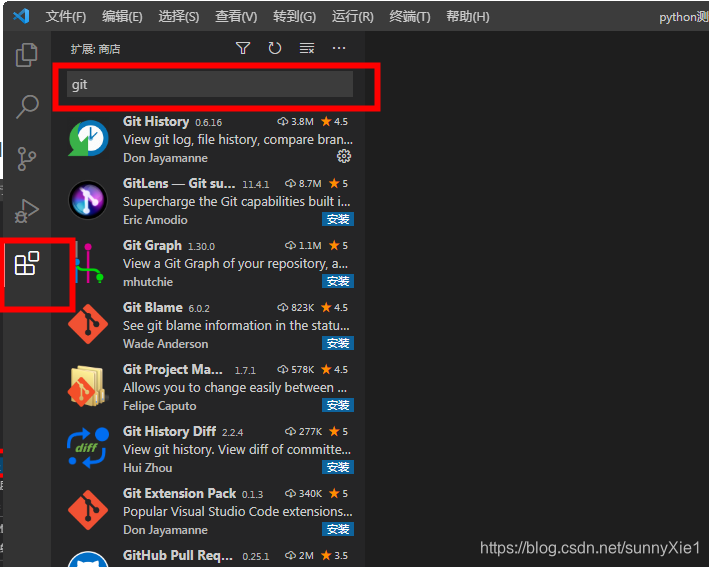Open the 选择(S) menu

[x=179, y=17]
